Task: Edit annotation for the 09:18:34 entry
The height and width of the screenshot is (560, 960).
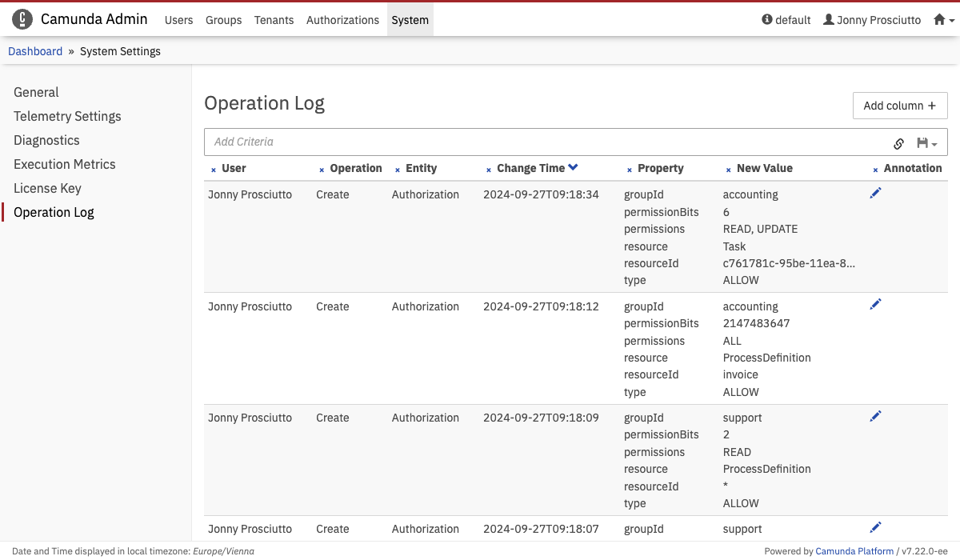Action: [x=875, y=193]
